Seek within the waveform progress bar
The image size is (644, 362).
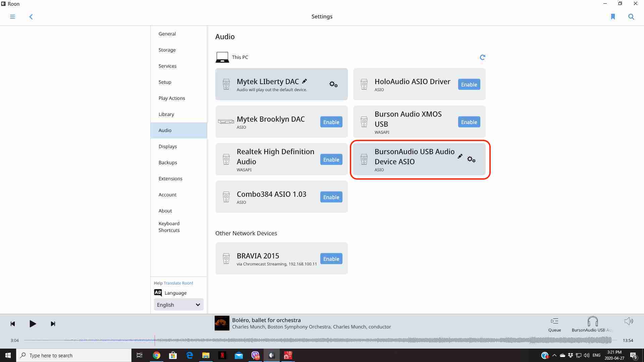click(x=320, y=340)
